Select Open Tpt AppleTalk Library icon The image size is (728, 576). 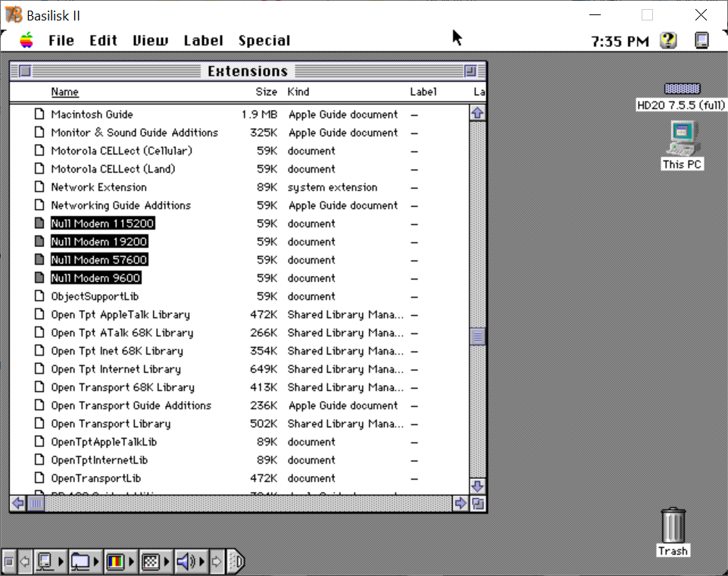tap(39, 314)
